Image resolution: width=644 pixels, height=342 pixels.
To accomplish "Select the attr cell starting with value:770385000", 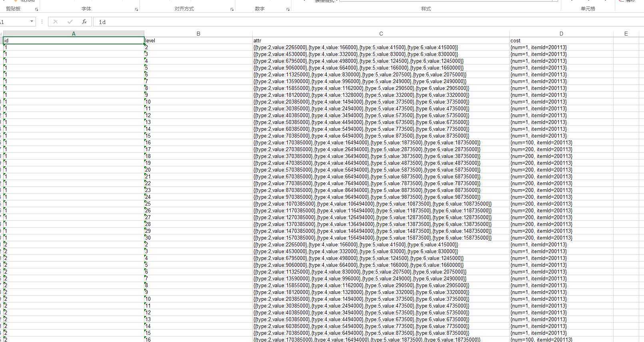I will point(381,183).
